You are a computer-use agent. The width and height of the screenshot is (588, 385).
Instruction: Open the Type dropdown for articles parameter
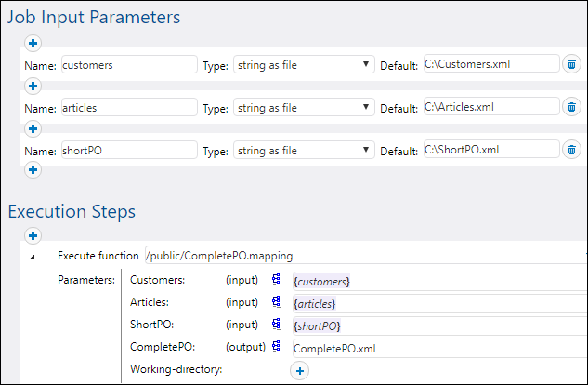pyautogui.click(x=304, y=108)
